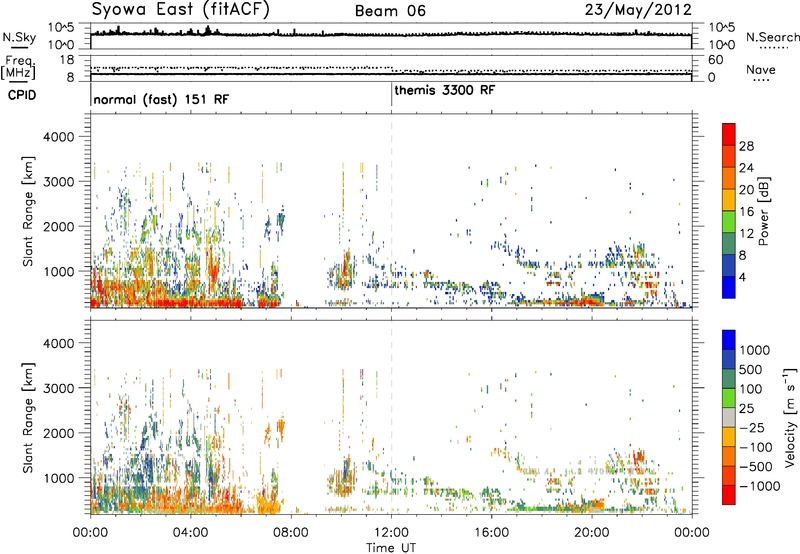The width and height of the screenshot is (800, 554).
Task: Click the red swatch of power colorbar
Action: tap(729, 134)
